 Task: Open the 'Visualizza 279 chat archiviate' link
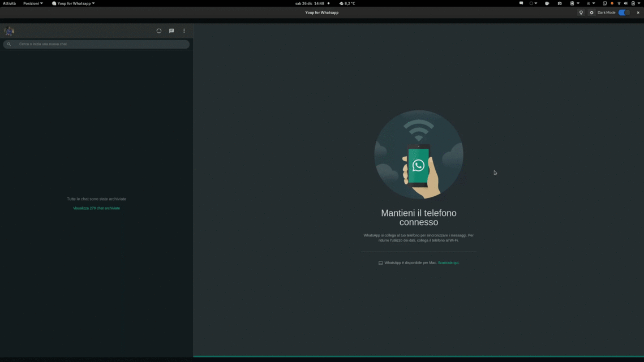pos(97,208)
